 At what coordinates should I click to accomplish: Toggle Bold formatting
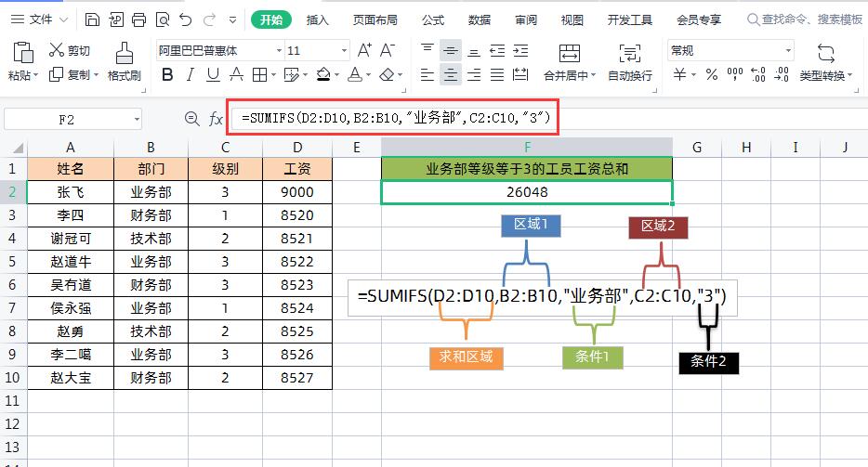(167, 74)
